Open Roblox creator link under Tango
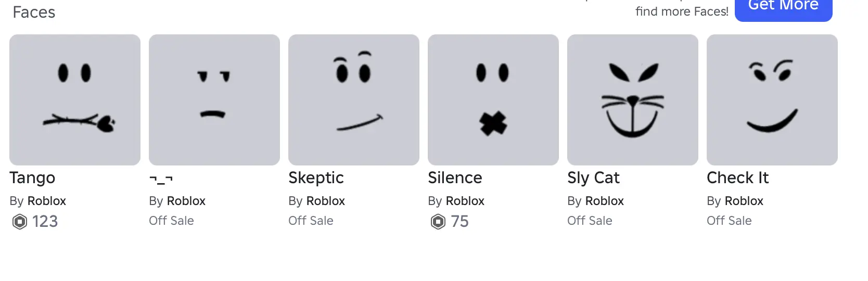 click(47, 201)
